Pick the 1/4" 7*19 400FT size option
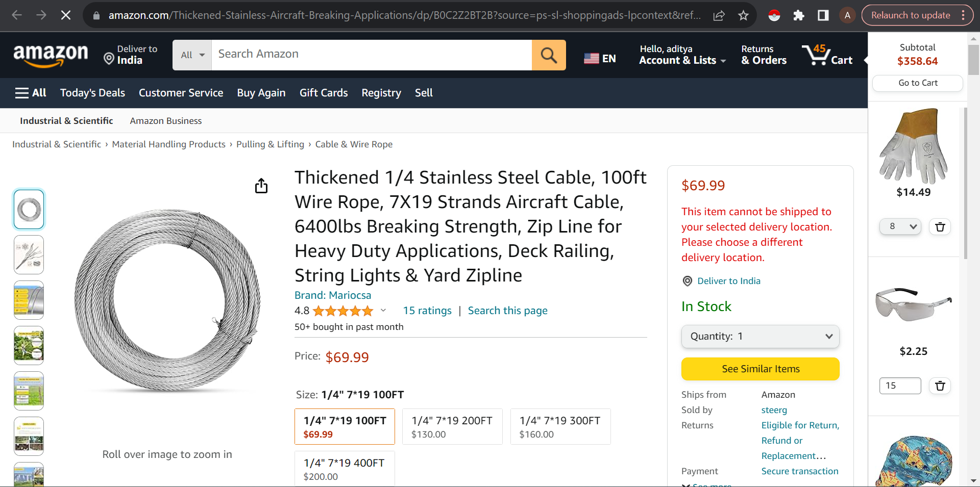This screenshot has width=980, height=487. [345, 469]
